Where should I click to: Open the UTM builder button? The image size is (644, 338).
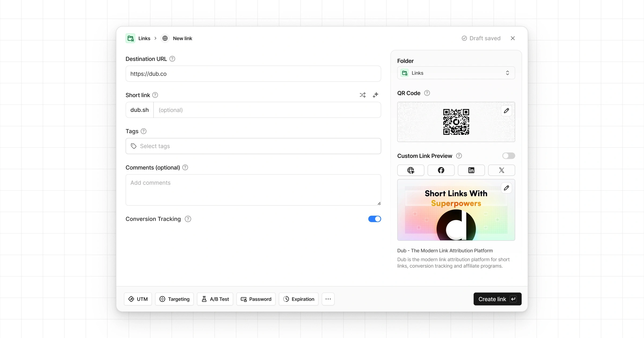(x=138, y=299)
